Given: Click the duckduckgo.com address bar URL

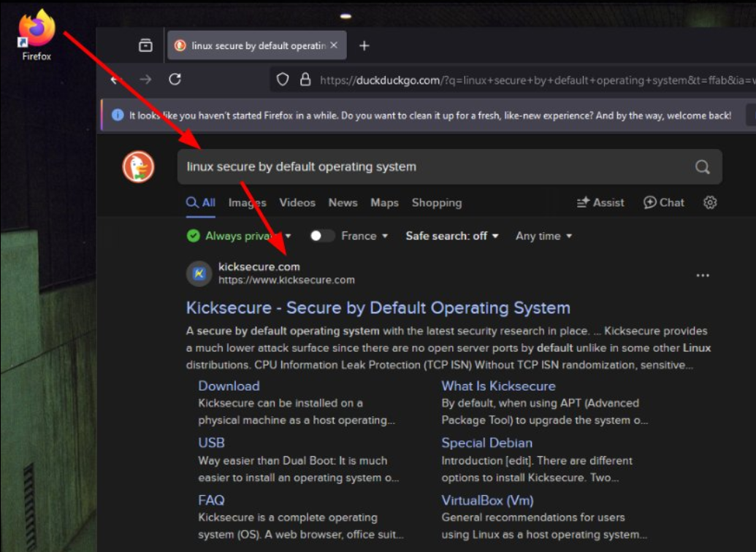Looking at the screenshot, I should [537, 80].
